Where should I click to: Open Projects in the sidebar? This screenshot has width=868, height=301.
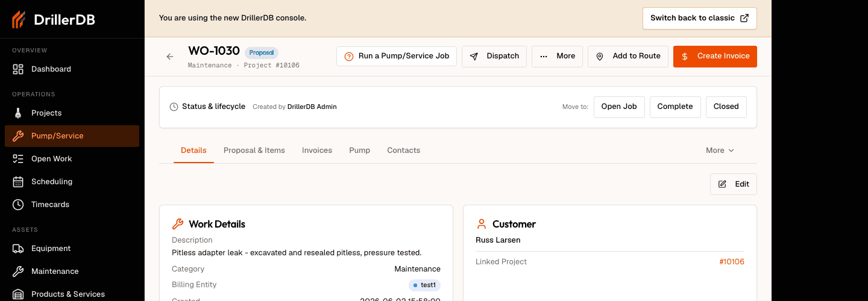72,113
